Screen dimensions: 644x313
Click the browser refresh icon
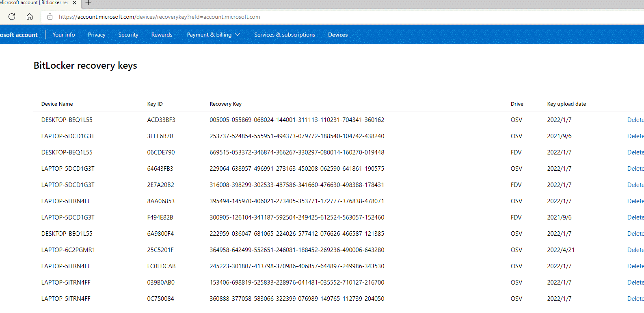click(x=12, y=17)
